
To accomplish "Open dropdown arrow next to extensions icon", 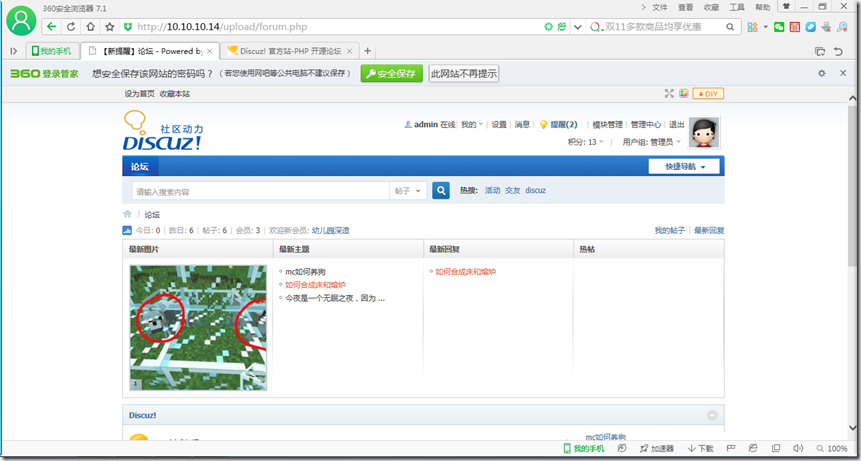I will [x=765, y=27].
